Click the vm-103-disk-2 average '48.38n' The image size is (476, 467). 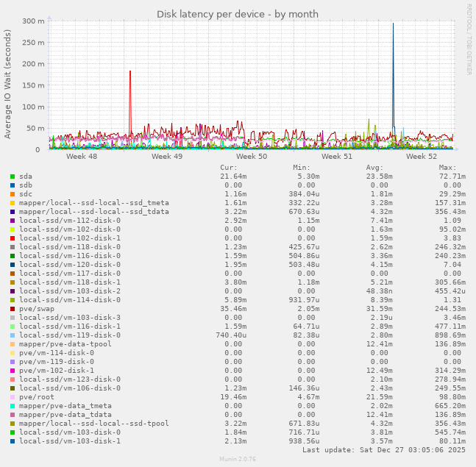pyautogui.click(x=379, y=291)
